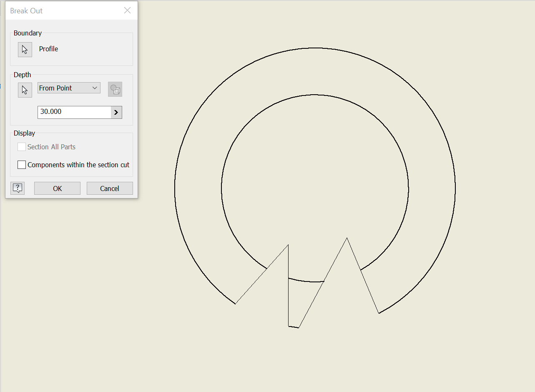This screenshot has height=392, width=535.
Task: Click the Cancel button
Action: 110,188
